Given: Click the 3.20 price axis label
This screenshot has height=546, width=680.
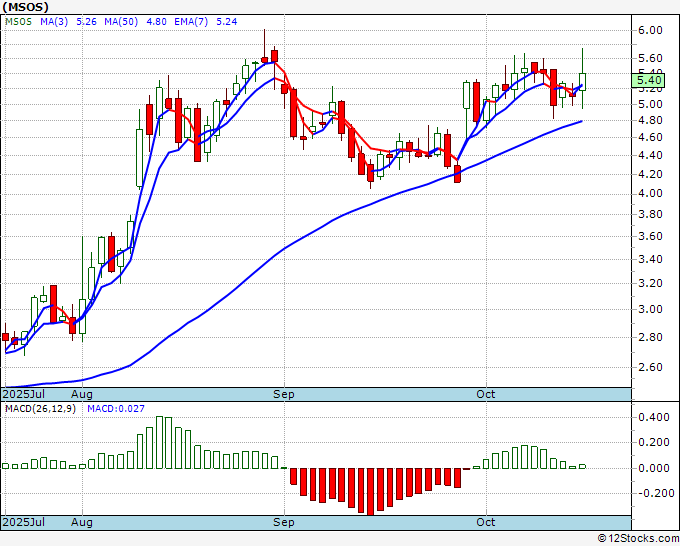Looking at the screenshot, I should tap(651, 283).
